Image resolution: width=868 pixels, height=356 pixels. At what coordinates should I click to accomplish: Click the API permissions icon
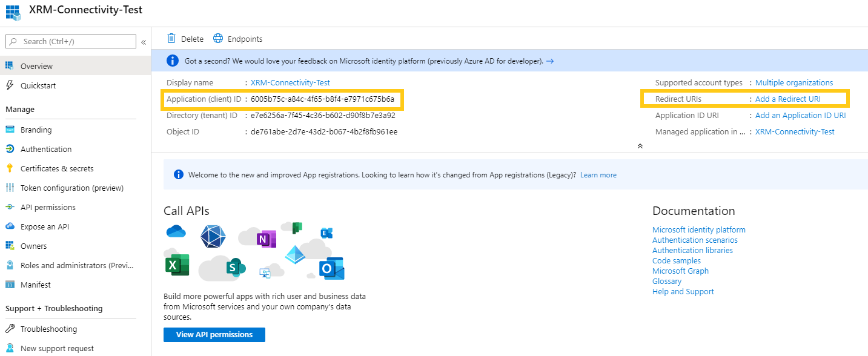[x=10, y=207]
